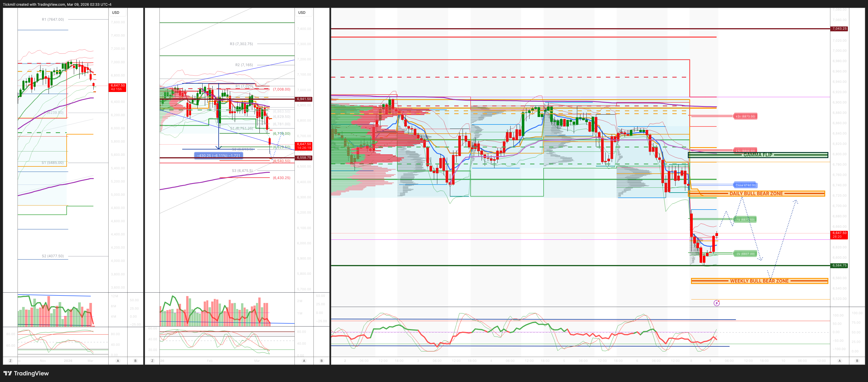Click the 6,584.75 green price label

pos(839,265)
